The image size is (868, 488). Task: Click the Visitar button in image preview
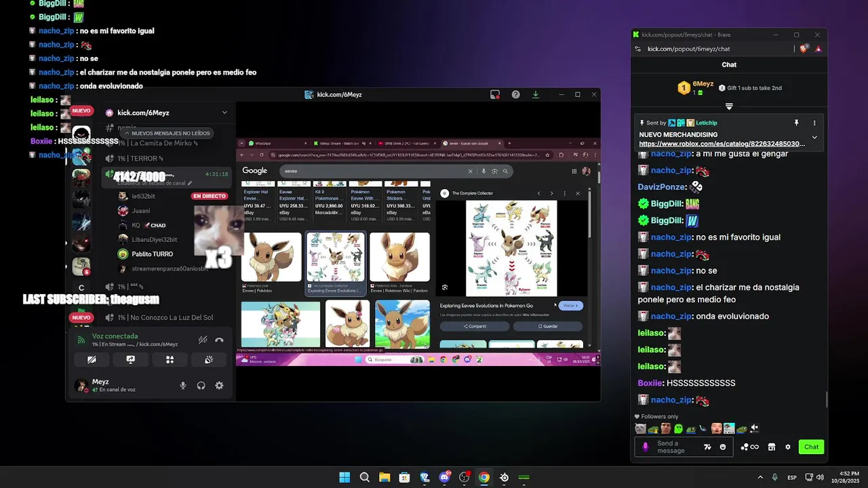click(571, 306)
